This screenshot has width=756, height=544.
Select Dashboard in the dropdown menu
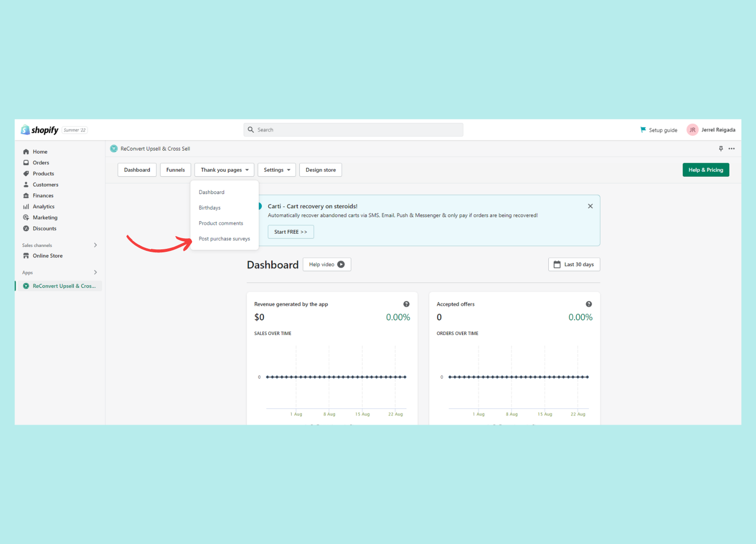[212, 192]
